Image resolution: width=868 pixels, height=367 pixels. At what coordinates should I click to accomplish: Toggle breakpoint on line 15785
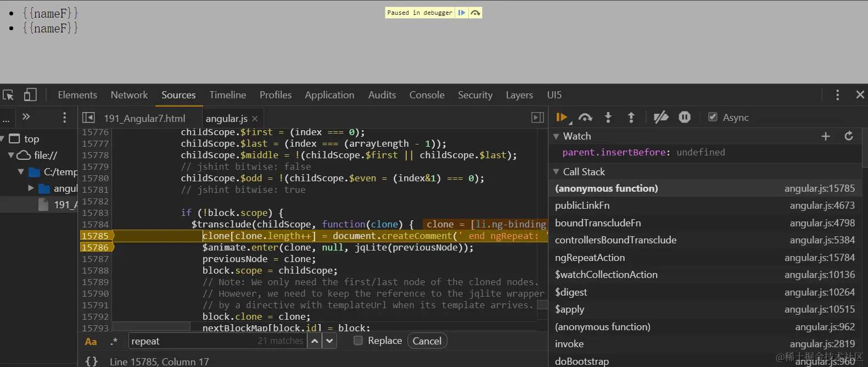tap(96, 236)
